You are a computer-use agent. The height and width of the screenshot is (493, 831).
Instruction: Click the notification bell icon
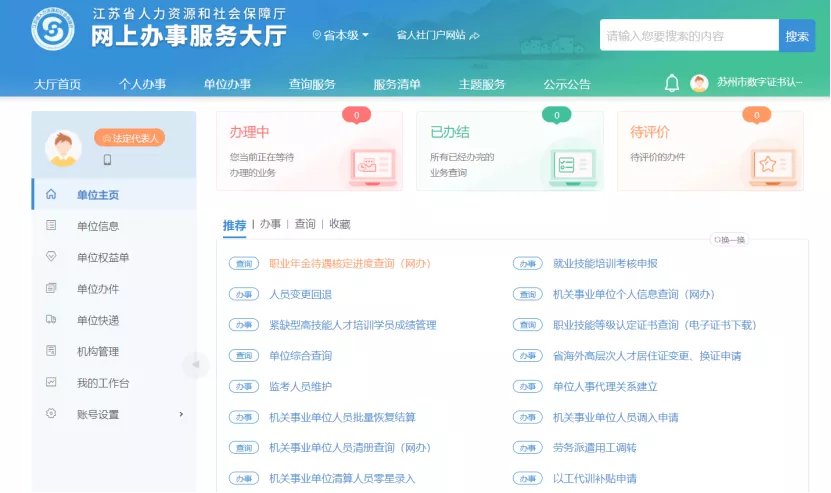tap(672, 83)
